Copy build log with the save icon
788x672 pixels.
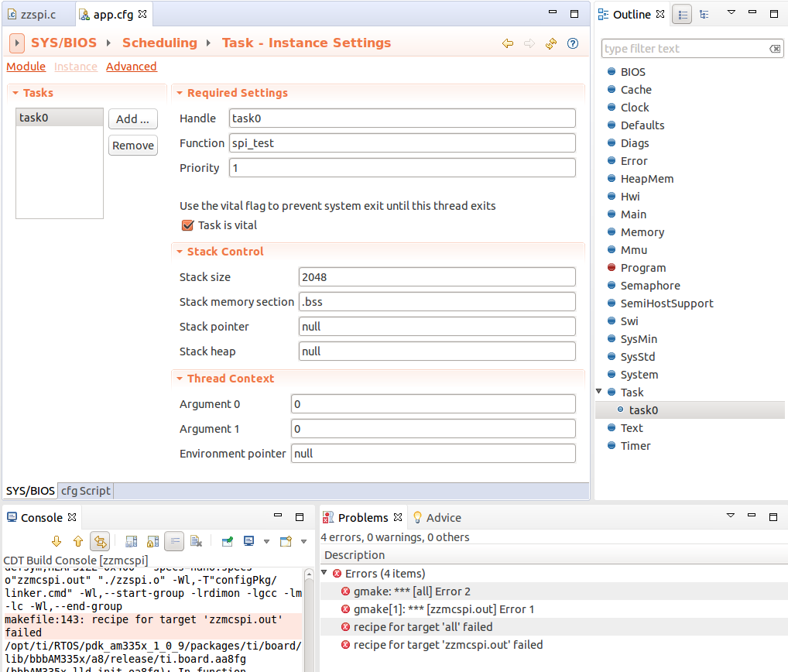pyautogui.click(x=131, y=541)
